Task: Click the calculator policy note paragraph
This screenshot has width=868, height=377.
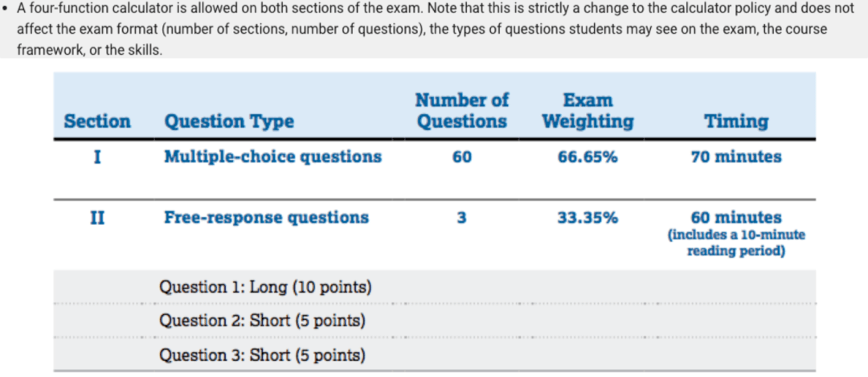Action: click(434, 29)
